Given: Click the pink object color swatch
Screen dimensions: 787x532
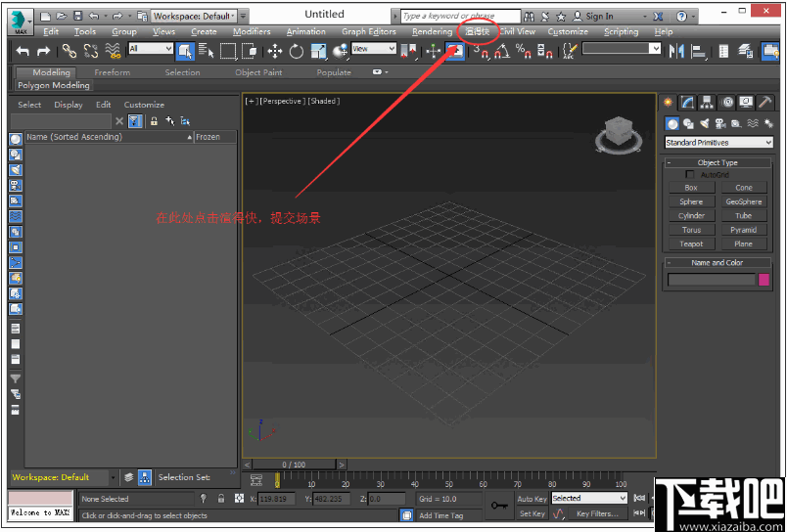Looking at the screenshot, I should click(764, 280).
